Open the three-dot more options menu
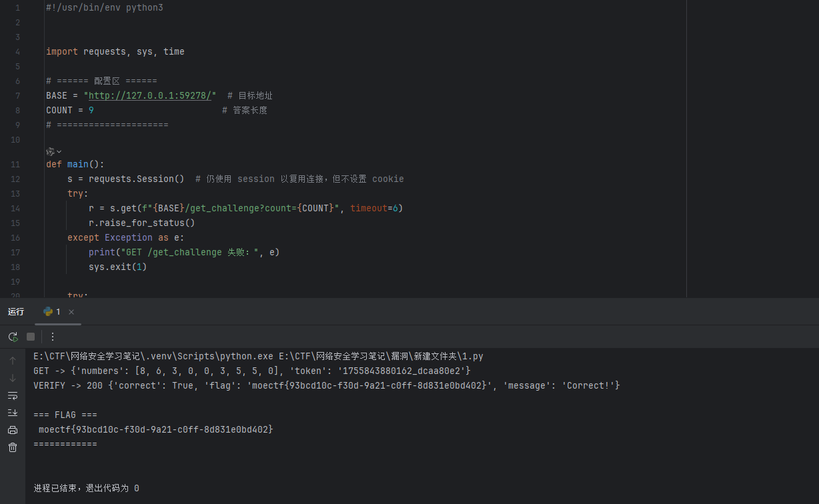 pos(53,337)
